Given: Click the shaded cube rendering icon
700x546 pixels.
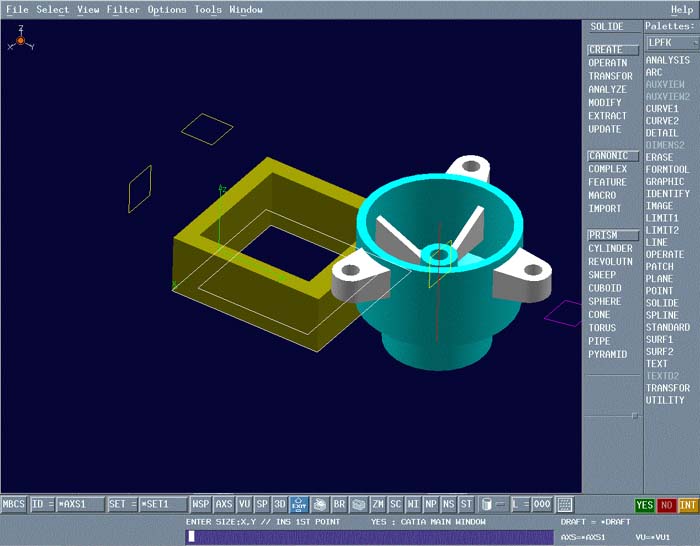Looking at the screenshot, I should [358, 505].
